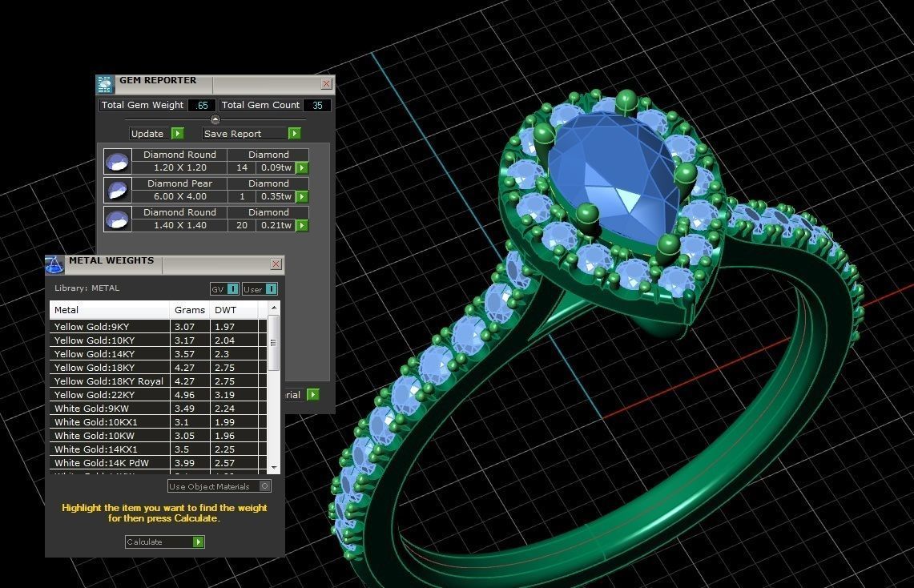Click green arrow beside 0.09tw
The width and height of the screenshot is (914, 588).
click(302, 168)
